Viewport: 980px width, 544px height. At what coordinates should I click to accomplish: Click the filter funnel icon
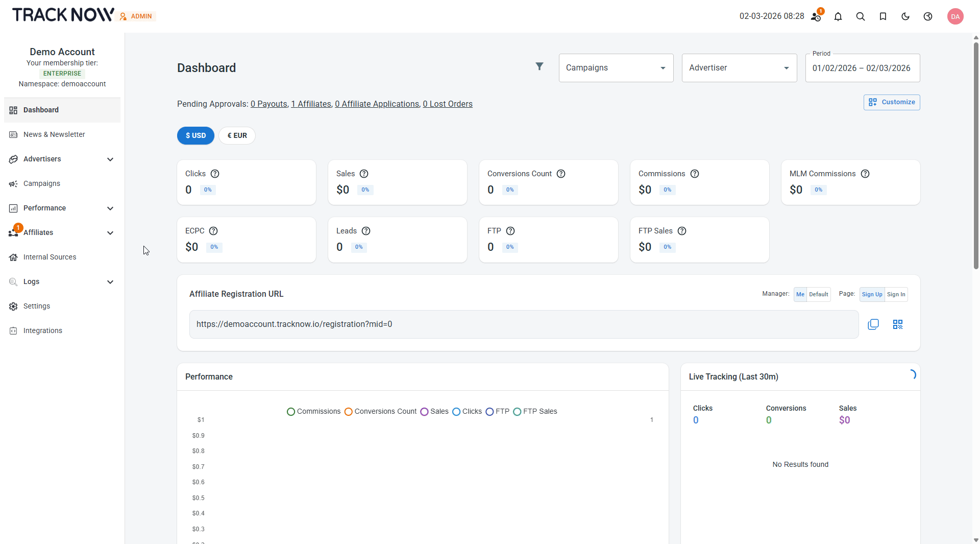click(x=539, y=66)
